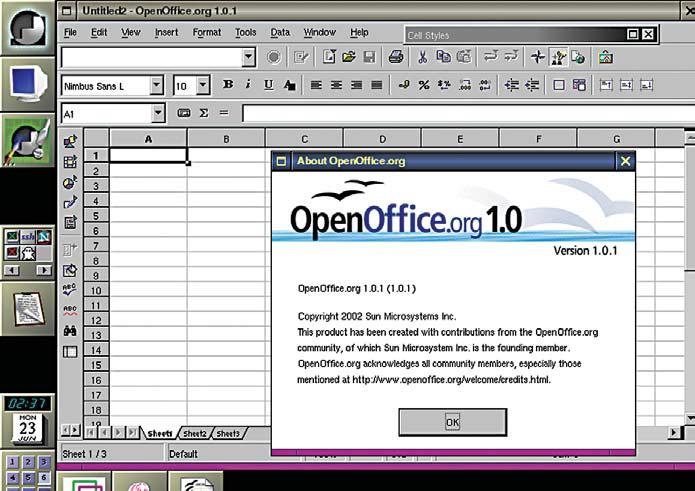Click the font color icon

(289, 84)
